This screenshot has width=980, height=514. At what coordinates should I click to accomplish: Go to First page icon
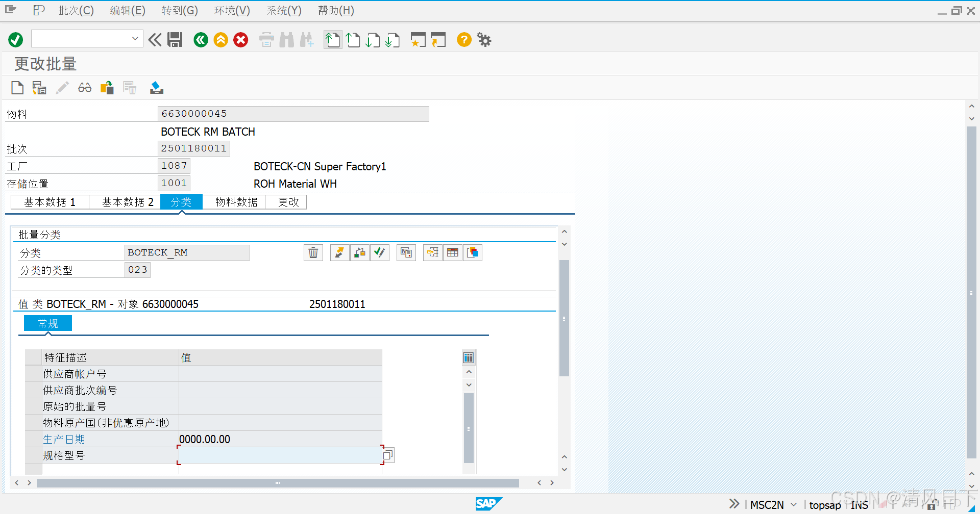(333, 39)
